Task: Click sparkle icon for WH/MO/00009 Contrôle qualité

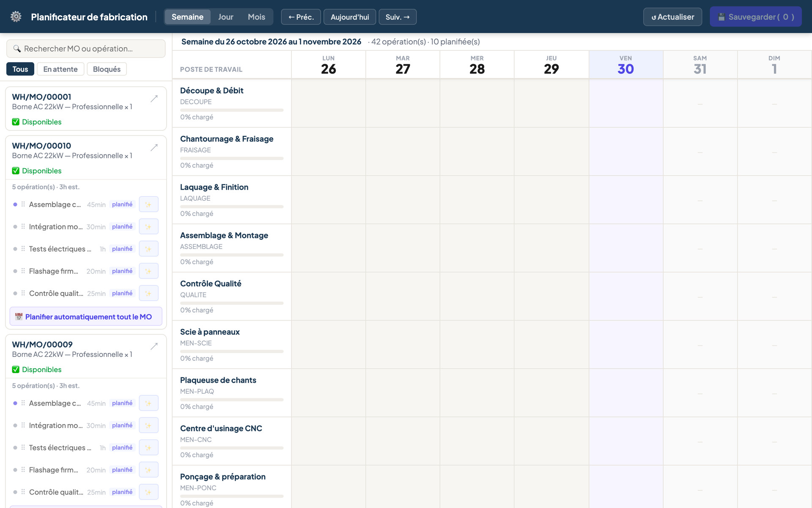Action: click(148, 492)
